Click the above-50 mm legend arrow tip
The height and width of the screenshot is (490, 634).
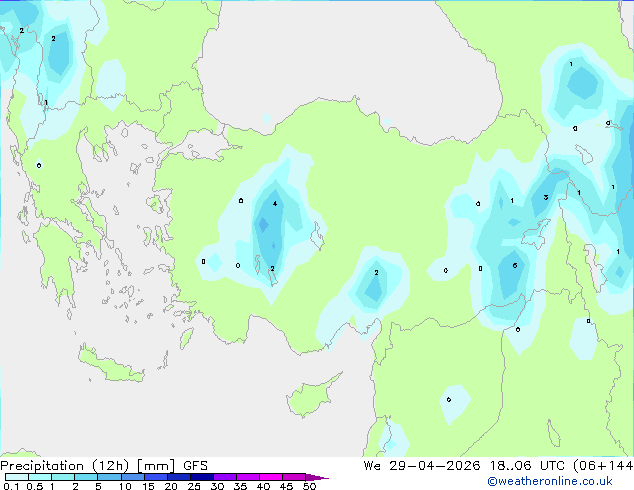pyautogui.click(x=317, y=477)
